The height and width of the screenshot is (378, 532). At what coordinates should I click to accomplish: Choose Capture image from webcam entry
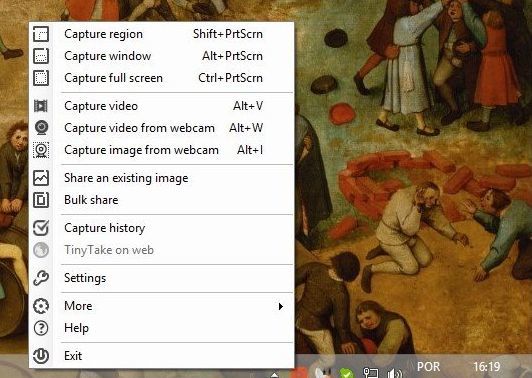[141, 150]
